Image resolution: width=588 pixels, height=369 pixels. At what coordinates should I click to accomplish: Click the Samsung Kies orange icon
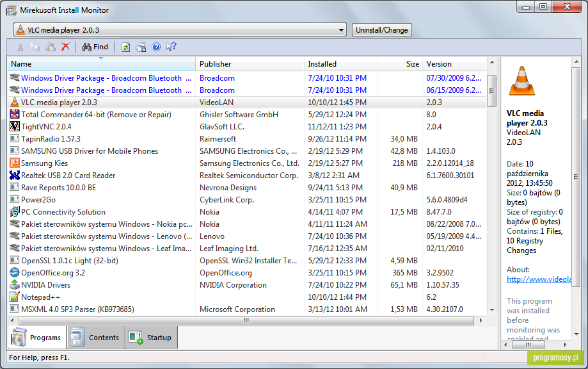click(x=14, y=163)
